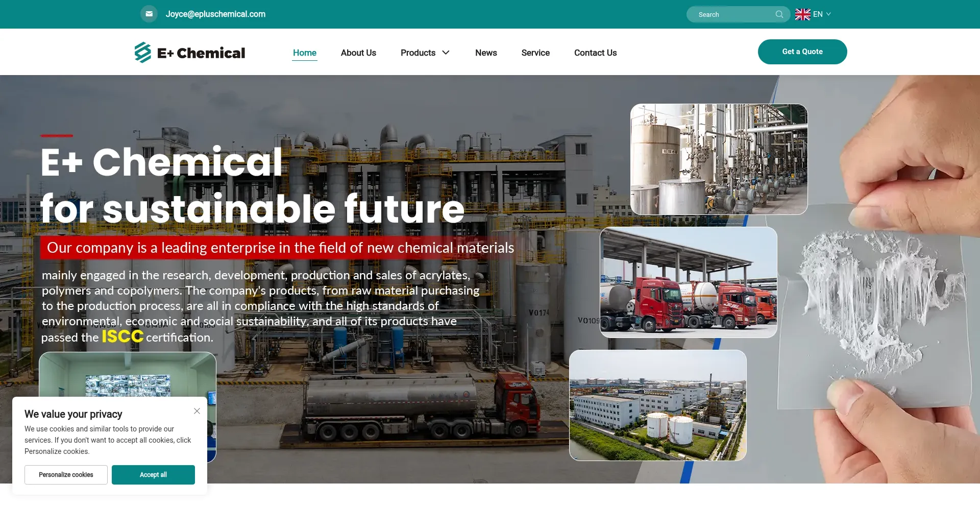Viewport: 980px width, 507px height.
Task: Click the Joyce@epluschemical.com email link
Action: click(x=215, y=14)
